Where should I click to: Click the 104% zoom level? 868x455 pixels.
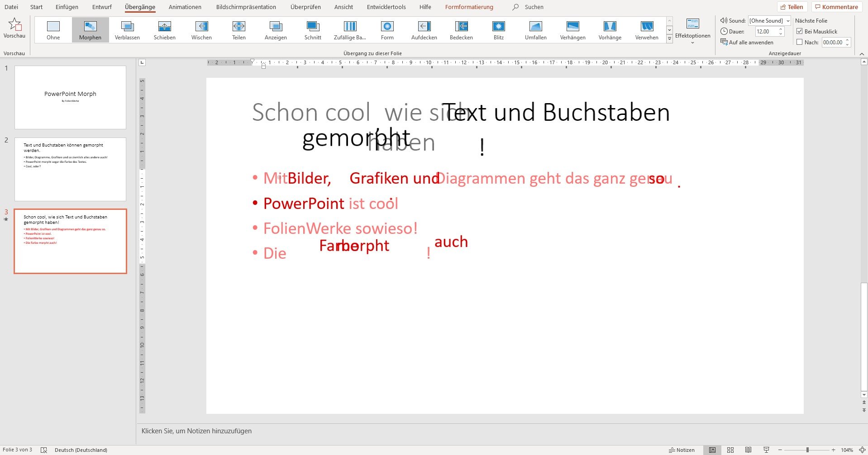point(847,450)
